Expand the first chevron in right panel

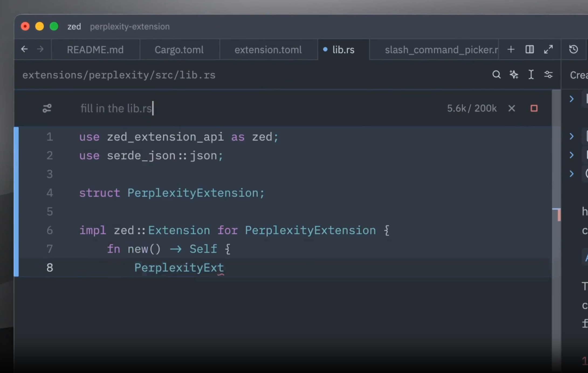tap(571, 99)
